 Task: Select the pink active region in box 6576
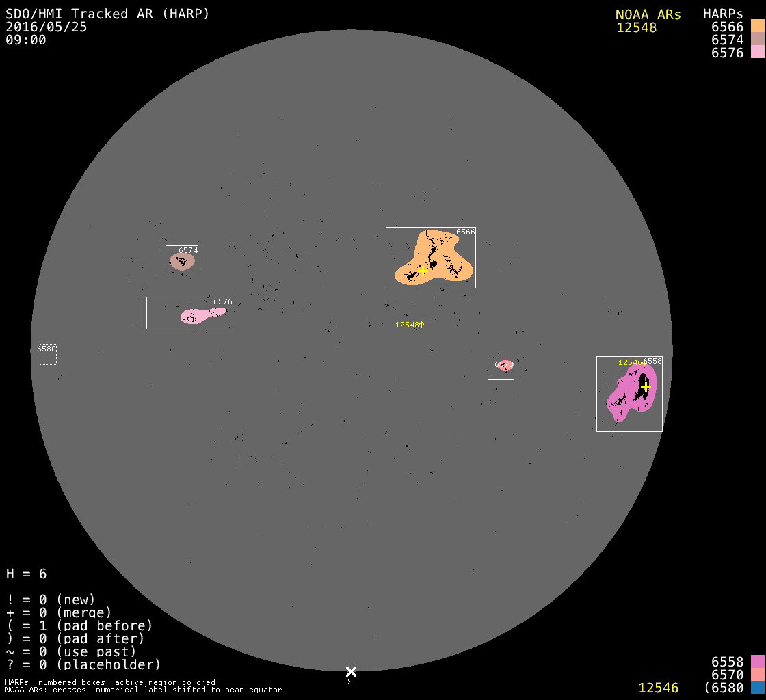195,316
